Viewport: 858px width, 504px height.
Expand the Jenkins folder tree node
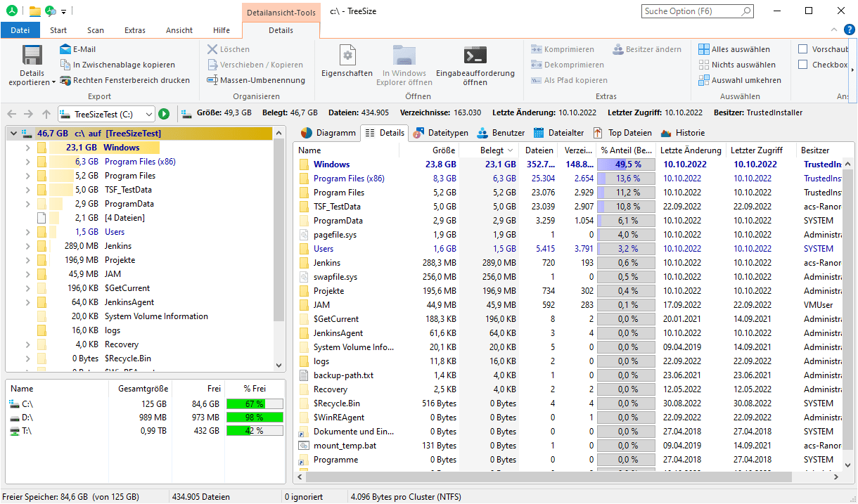[27, 246]
